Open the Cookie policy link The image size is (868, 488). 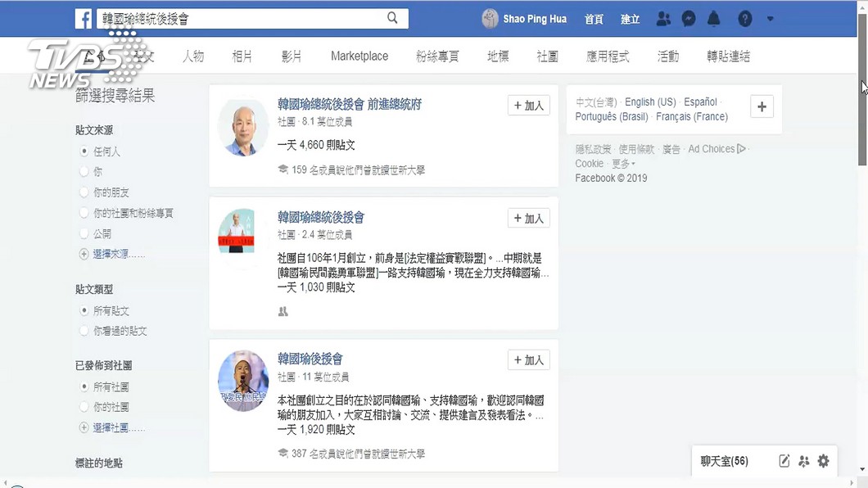tap(589, 163)
